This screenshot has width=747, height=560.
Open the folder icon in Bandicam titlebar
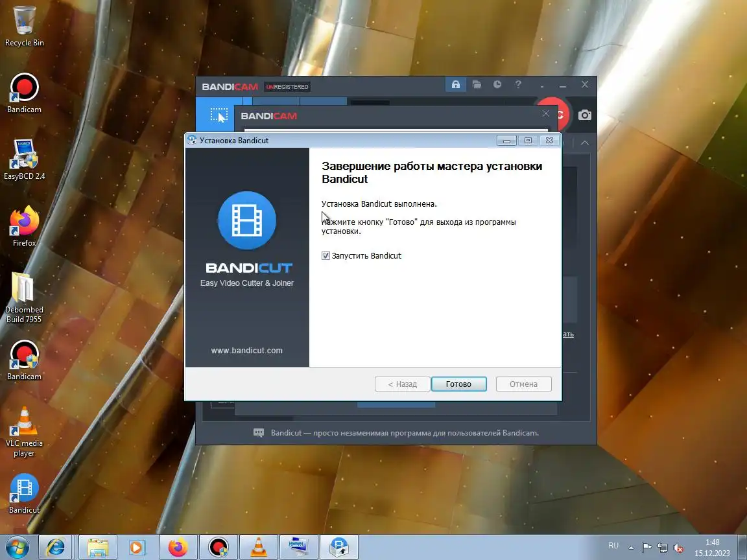[477, 85]
